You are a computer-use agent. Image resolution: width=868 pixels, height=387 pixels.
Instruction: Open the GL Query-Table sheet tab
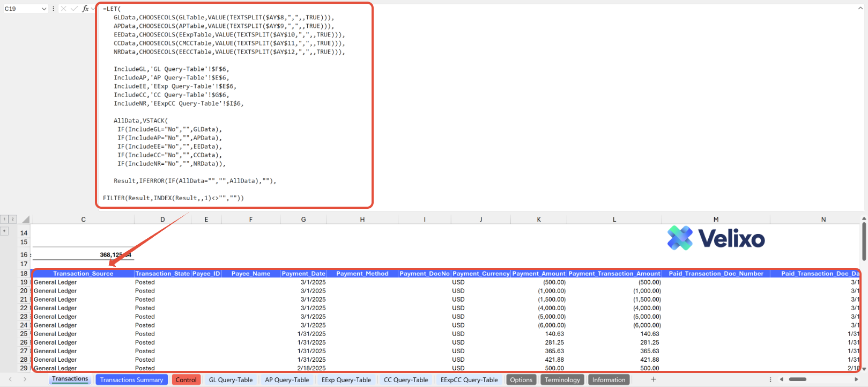tap(231, 380)
